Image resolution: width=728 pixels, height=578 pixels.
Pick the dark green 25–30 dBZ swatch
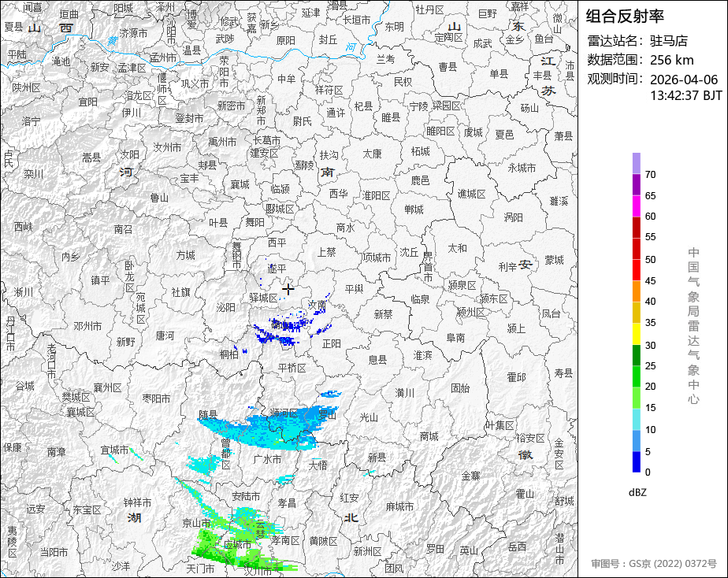pos(636,355)
